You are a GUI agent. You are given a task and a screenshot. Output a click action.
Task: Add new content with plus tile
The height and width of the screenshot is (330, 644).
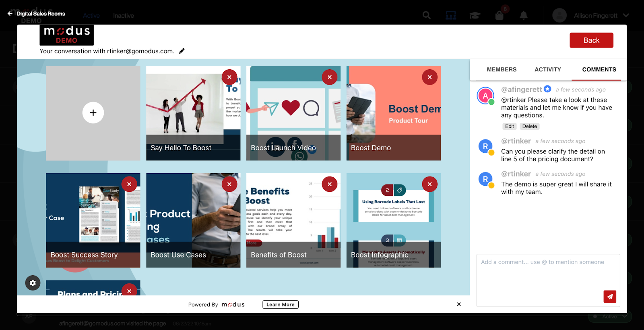(x=93, y=113)
